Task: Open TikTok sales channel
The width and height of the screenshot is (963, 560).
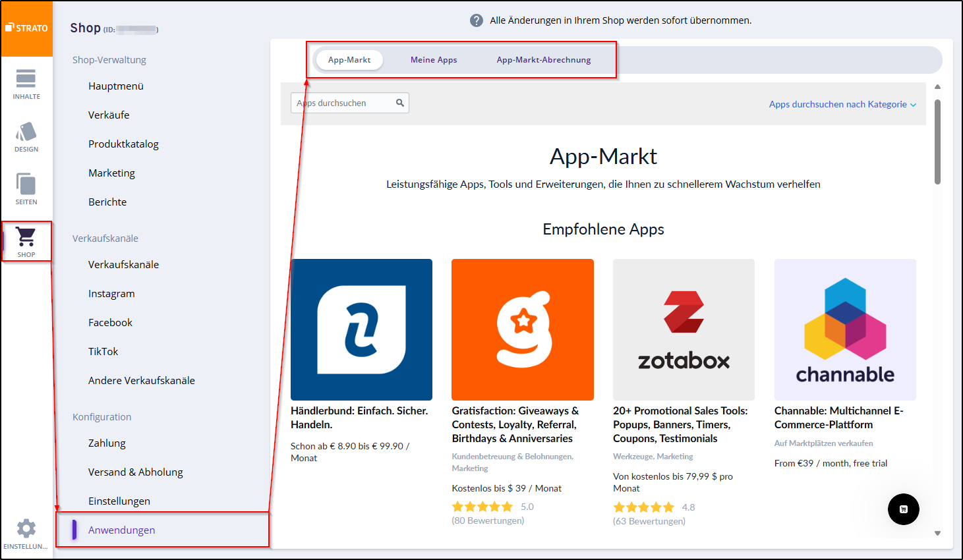Action: point(103,352)
